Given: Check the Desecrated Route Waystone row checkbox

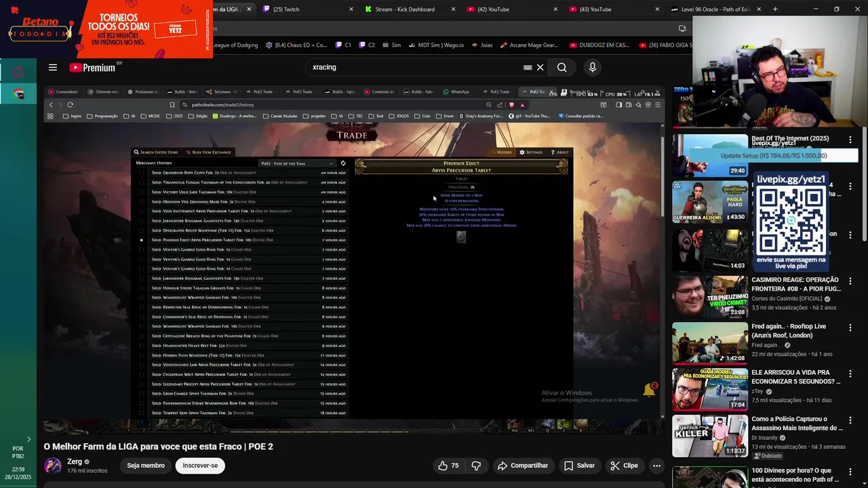Looking at the screenshot, I should pos(141,230).
